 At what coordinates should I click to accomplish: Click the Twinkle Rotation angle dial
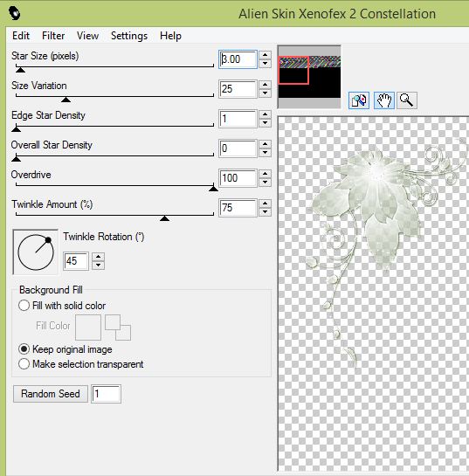[x=36, y=252]
